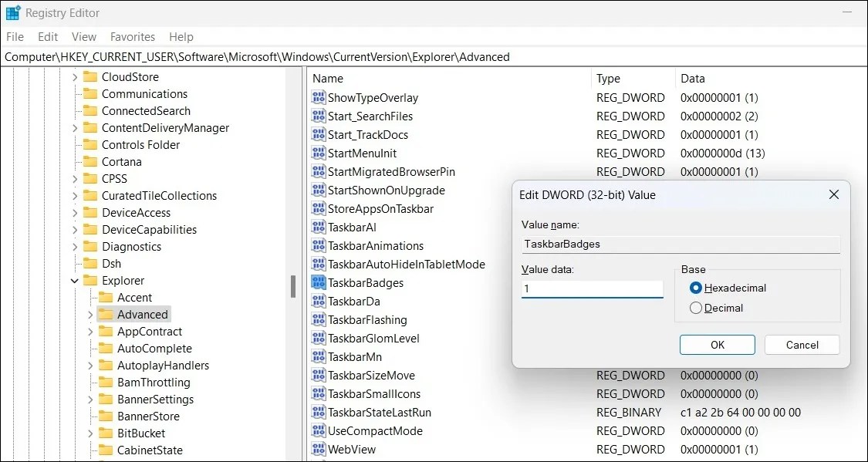Open the Favorites menu
This screenshot has height=462, width=868.
[x=133, y=37]
